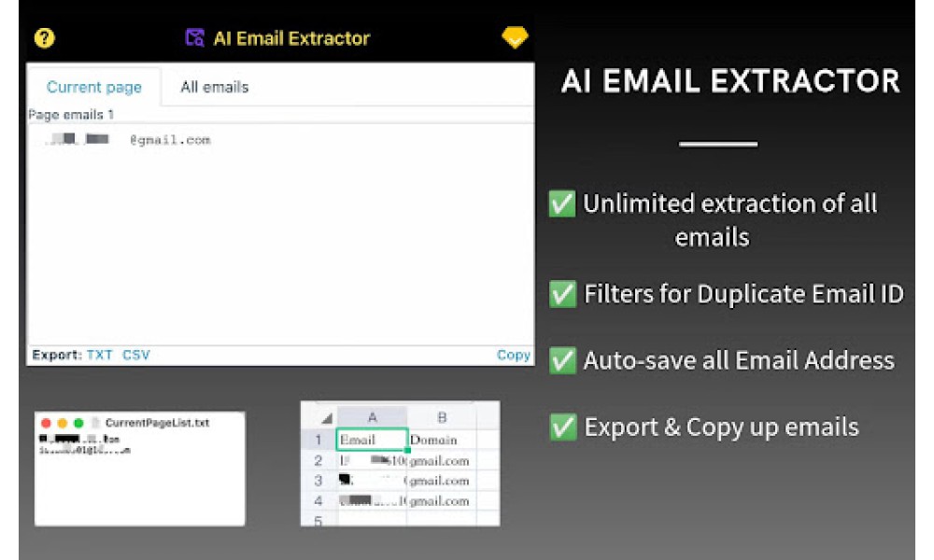Image resolution: width=934 pixels, height=560 pixels.
Task: Click the 'Export & Copy up emails' text
Action: tap(721, 427)
